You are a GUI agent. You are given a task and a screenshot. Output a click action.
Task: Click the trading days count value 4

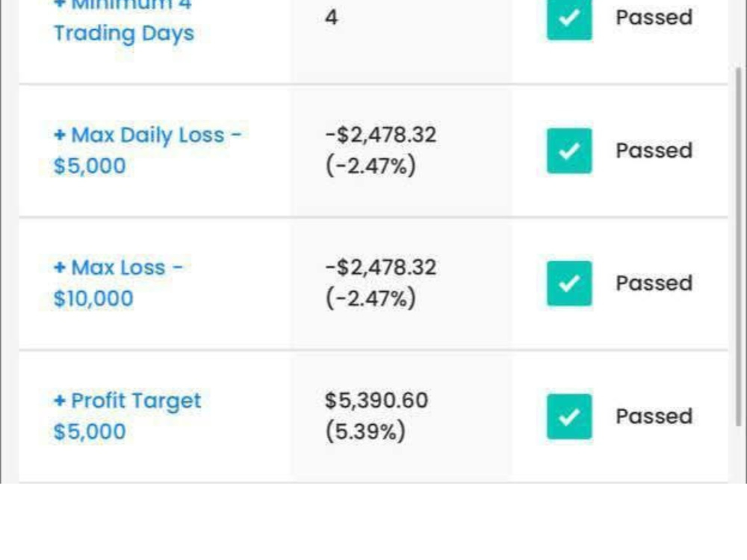pyautogui.click(x=331, y=18)
